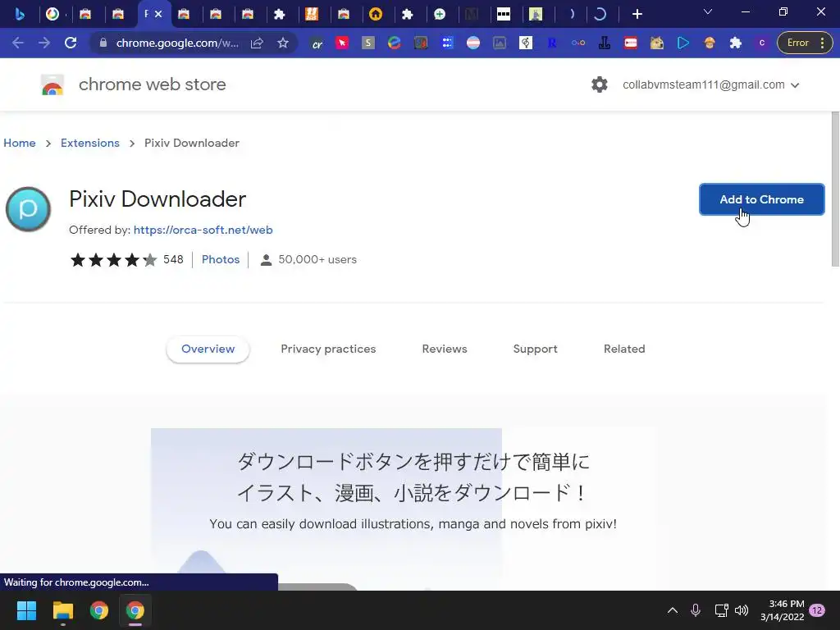The height and width of the screenshot is (630, 840).
Task: Reload the current page
Action: [71, 43]
